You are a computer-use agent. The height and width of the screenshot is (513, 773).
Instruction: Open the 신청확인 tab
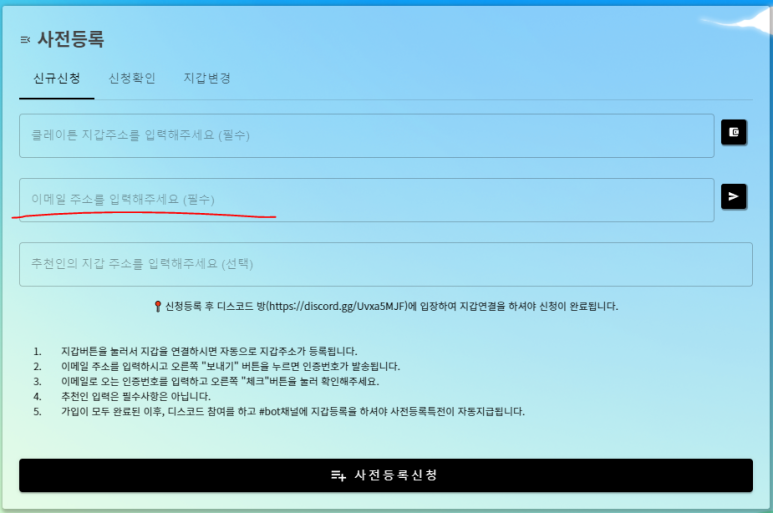pos(132,78)
